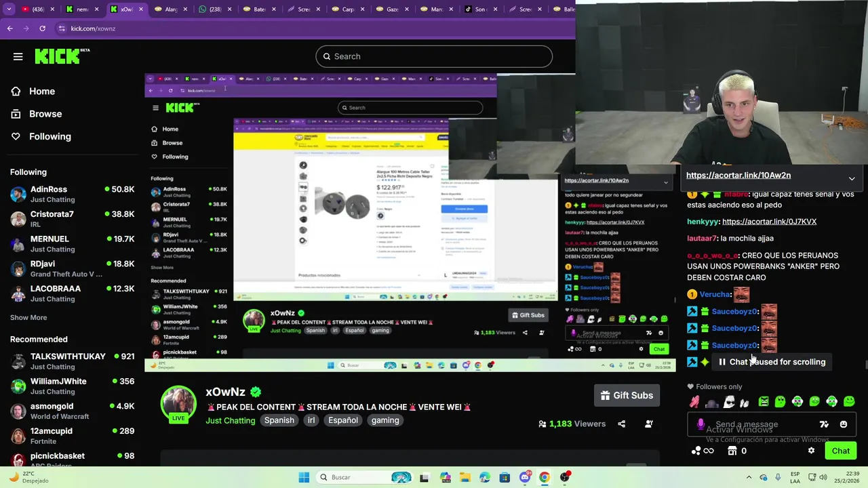Viewport: 868px width, 488px height.
Task: Click xOwNz's live profile avatar
Action: click(178, 403)
